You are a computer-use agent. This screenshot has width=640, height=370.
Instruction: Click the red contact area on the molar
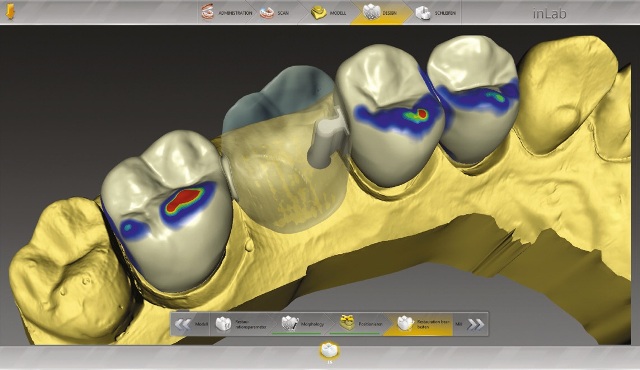pos(186,198)
